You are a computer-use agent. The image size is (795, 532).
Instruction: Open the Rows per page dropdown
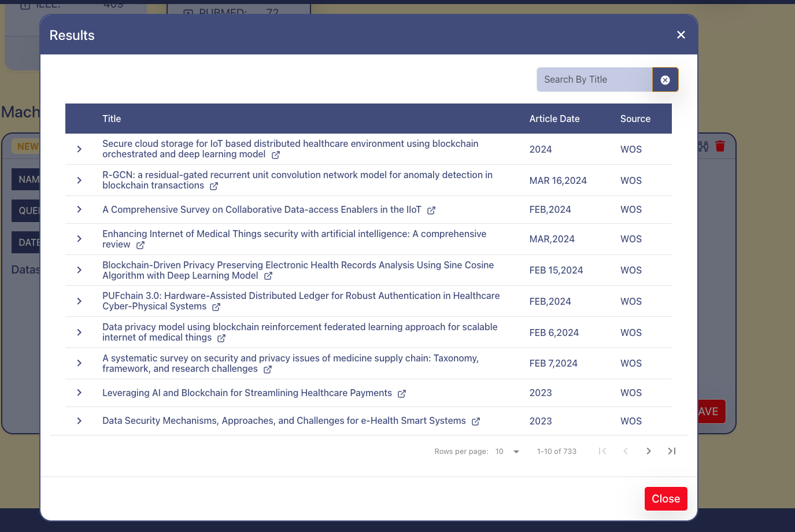coord(508,452)
